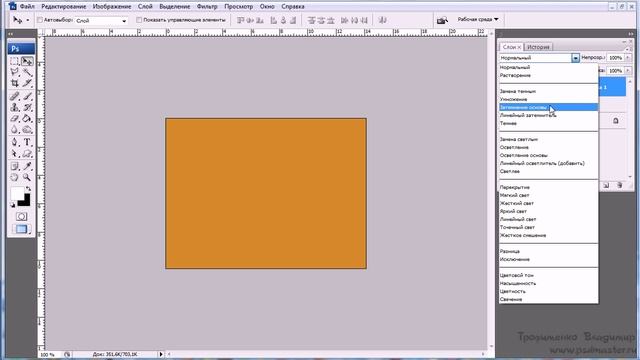Screen dimensions: 640x360
Task: Select the Move tool in toolbox
Action: coord(27,61)
